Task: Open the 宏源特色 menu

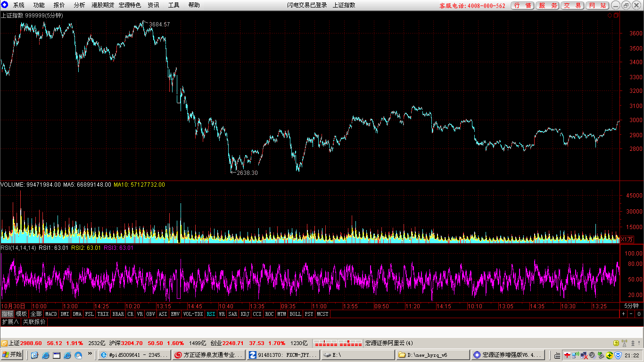Action: tap(130, 5)
